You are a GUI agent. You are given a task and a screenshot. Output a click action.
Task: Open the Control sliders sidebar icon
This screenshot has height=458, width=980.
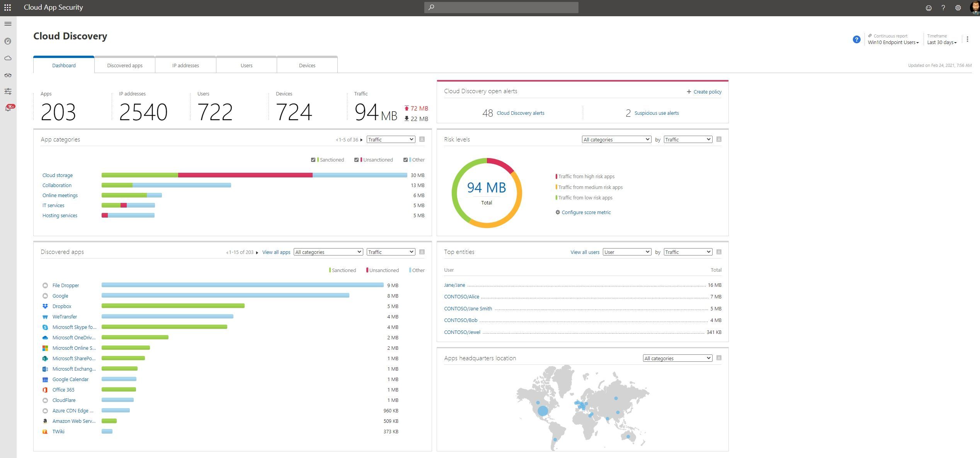click(x=8, y=92)
